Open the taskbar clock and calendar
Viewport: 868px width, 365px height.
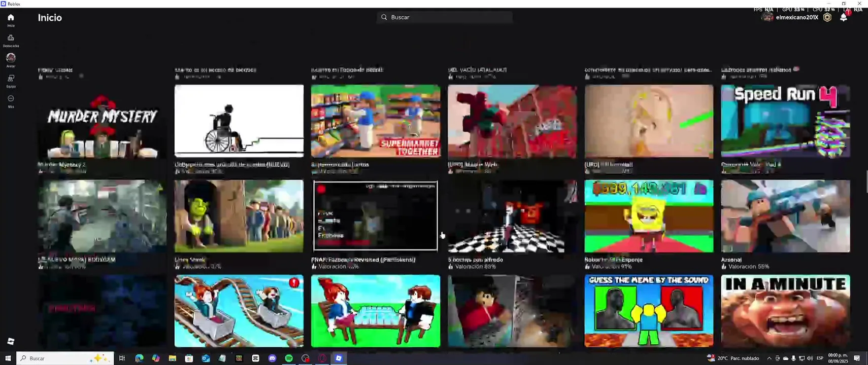tap(838, 358)
